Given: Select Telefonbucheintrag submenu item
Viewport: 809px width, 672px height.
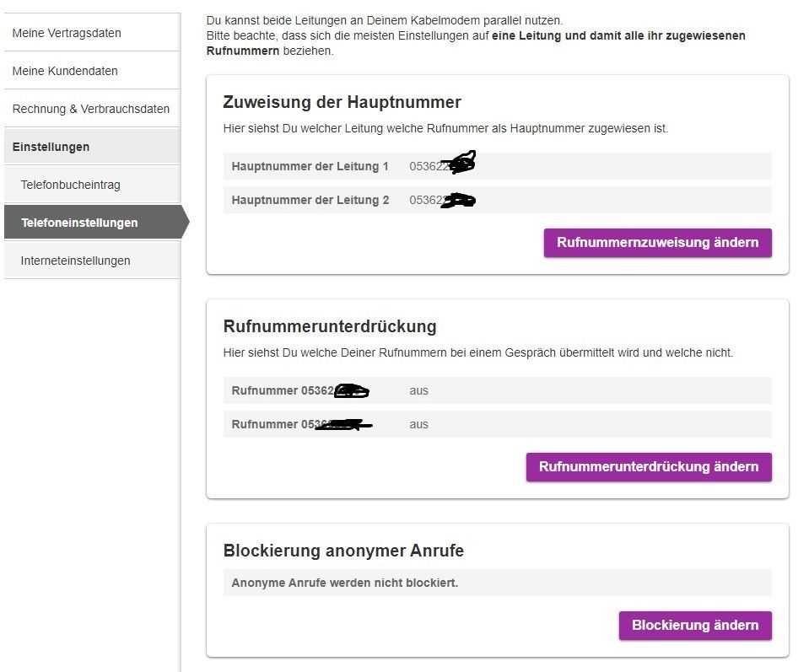Looking at the screenshot, I should pyautogui.click(x=70, y=185).
